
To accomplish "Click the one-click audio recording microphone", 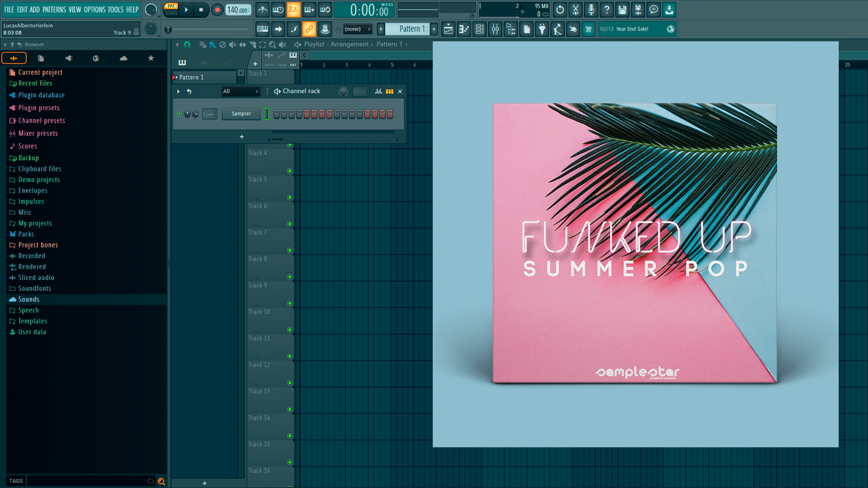I will pyautogui.click(x=591, y=10).
